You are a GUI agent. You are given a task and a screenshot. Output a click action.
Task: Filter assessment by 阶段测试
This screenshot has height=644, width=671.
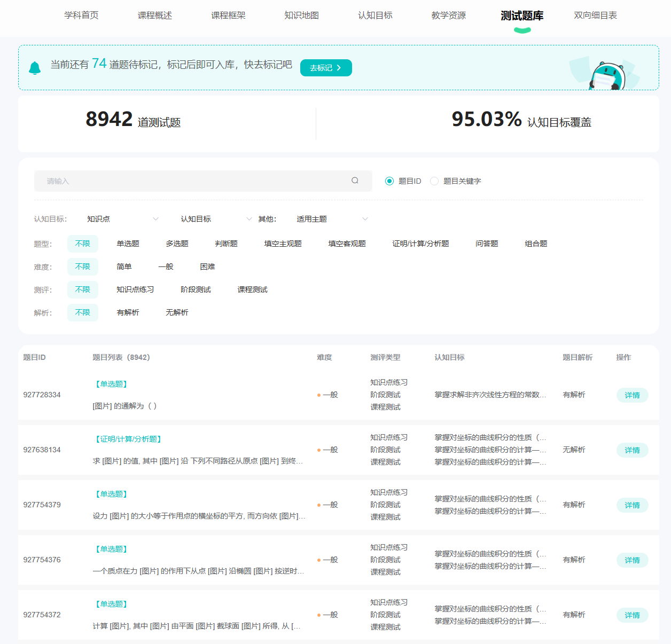click(196, 289)
